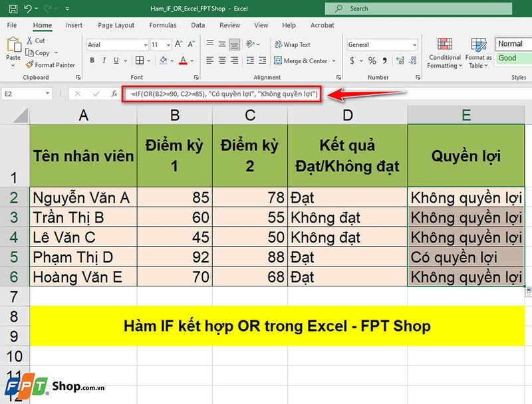
Task: Click Increase Indent icon
Action: [263, 60]
